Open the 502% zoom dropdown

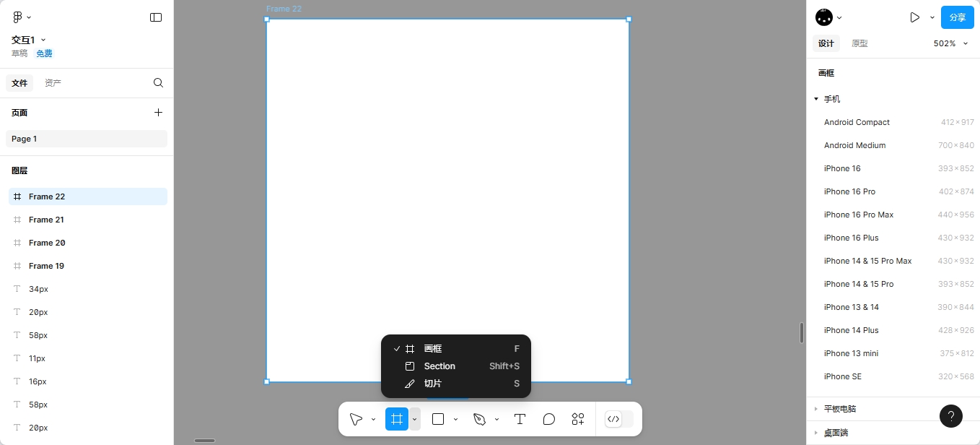tap(950, 43)
